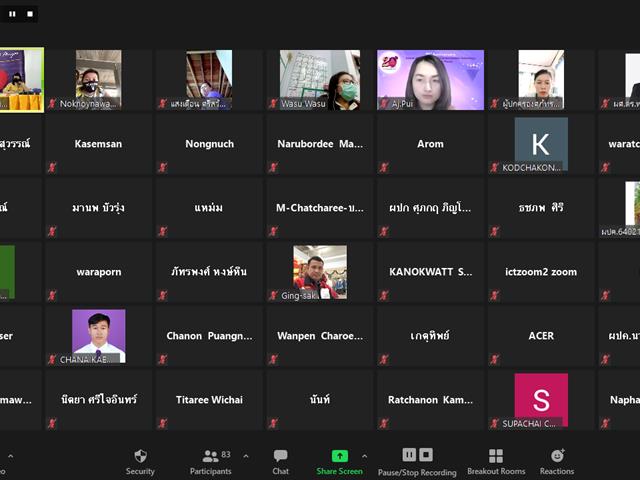Screen dimensions: 640x480
Task: Click the muted mic icon on Kasemsan tile
Action: coord(52,167)
